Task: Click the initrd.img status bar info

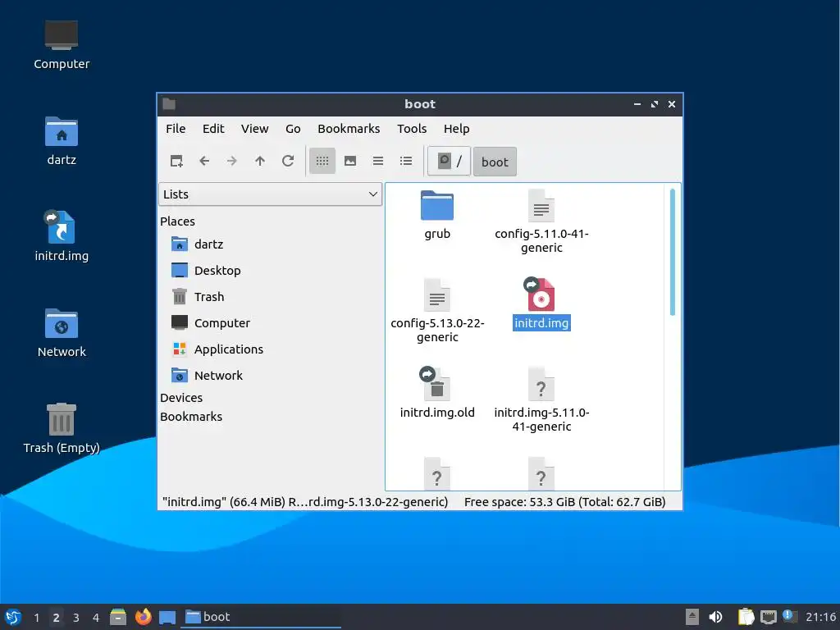Action: coord(305,502)
